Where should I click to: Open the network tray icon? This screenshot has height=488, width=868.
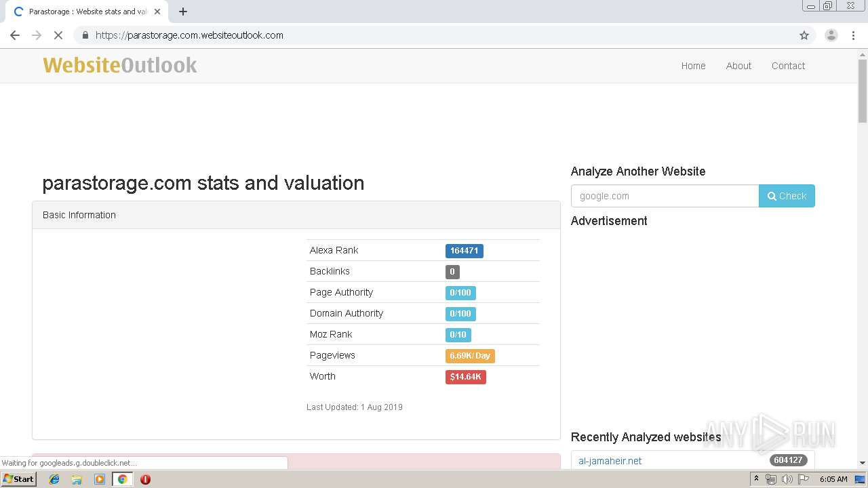(x=770, y=479)
